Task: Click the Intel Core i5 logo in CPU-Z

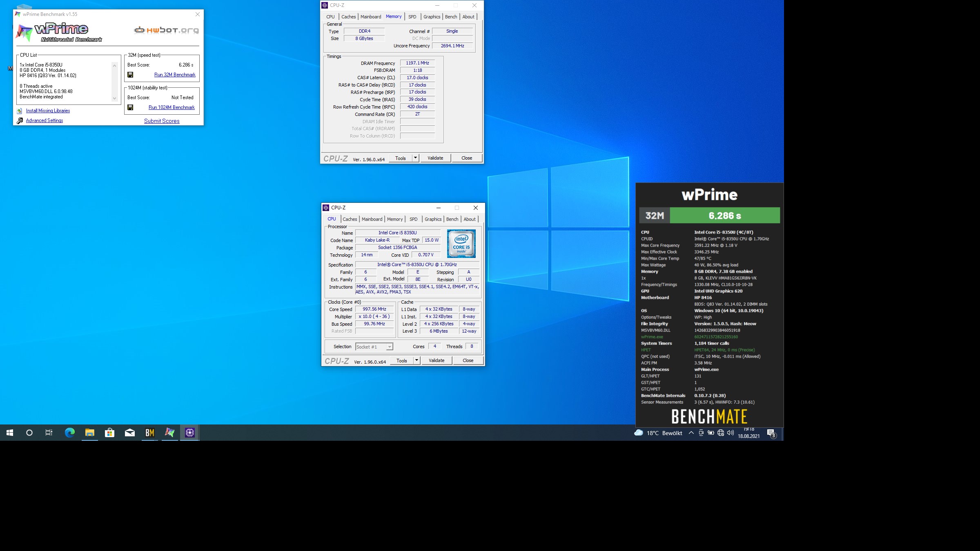Action: [x=461, y=244]
